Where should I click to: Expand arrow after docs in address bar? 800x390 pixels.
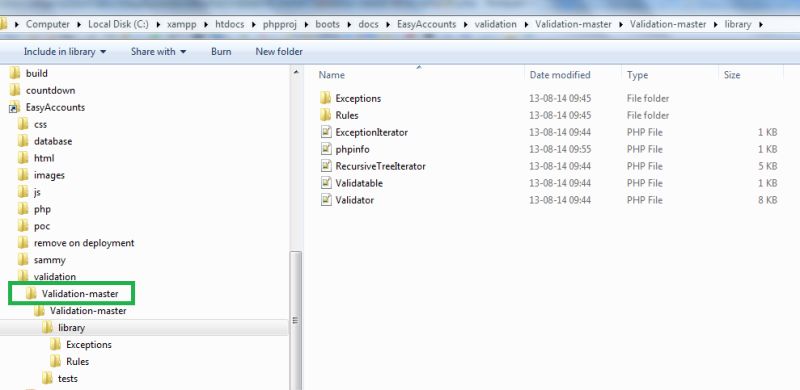pyautogui.click(x=388, y=25)
